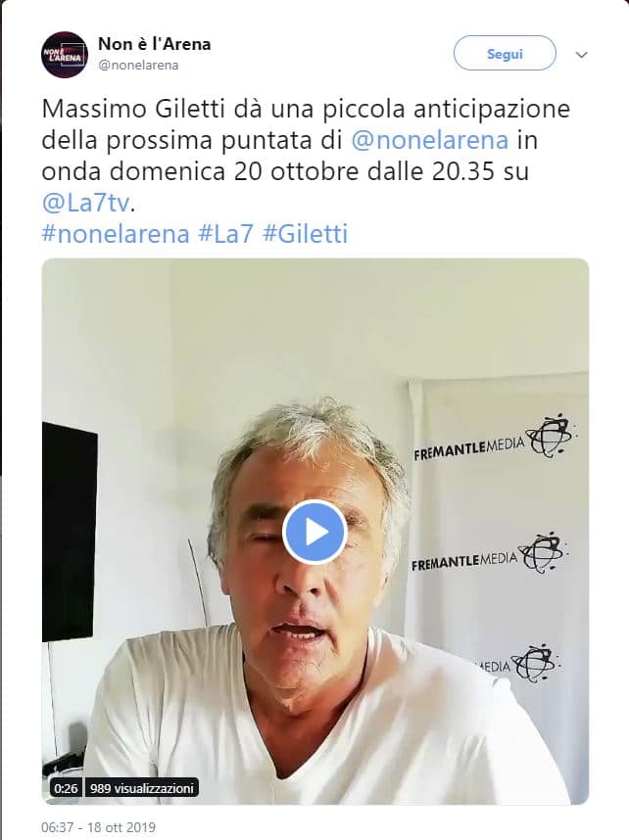This screenshot has height=840, width=629.
Task: Open the #Giletti hashtag
Action: (x=305, y=234)
